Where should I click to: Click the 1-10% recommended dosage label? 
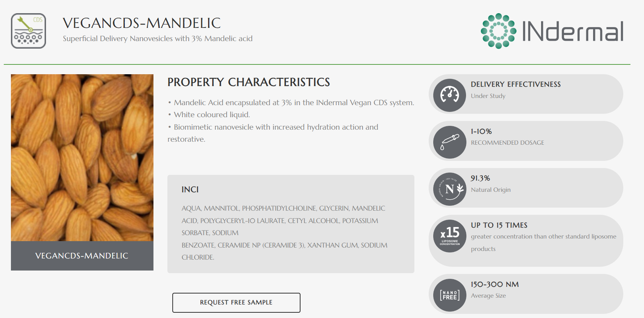click(x=481, y=131)
